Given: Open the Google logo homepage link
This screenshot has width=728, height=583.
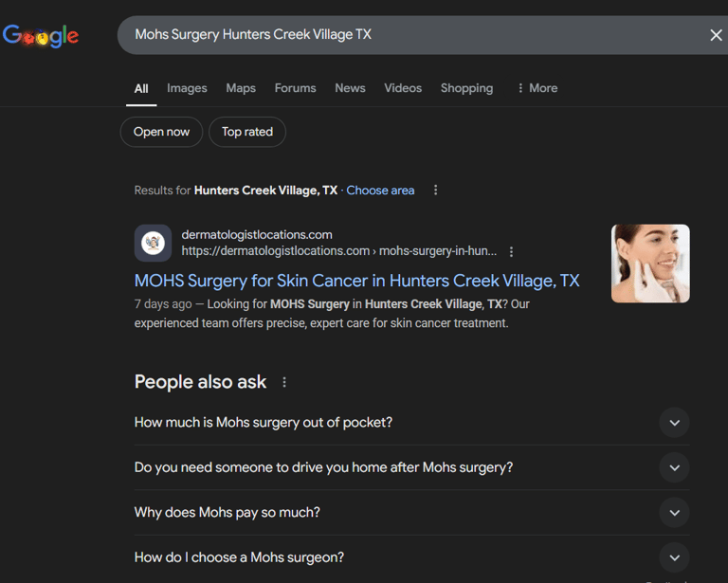Looking at the screenshot, I should tap(41, 36).
